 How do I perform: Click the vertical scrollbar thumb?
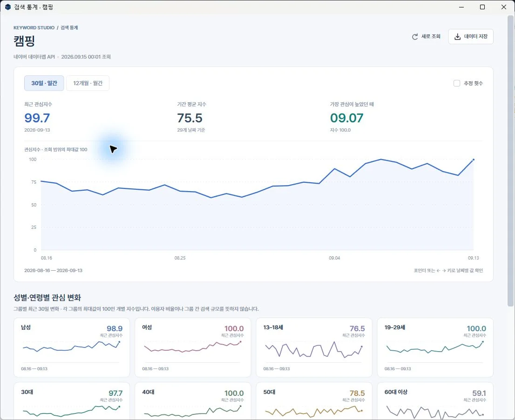click(x=510, y=161)
